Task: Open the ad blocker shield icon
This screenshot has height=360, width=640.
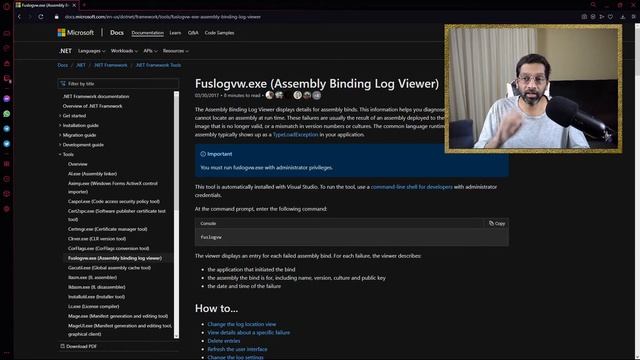Action: [x=593, y=17]
